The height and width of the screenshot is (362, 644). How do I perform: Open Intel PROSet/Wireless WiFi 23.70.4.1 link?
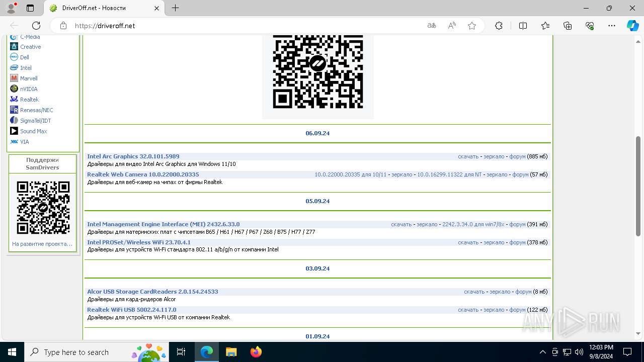pyautogui.click(x=139, y=242)
